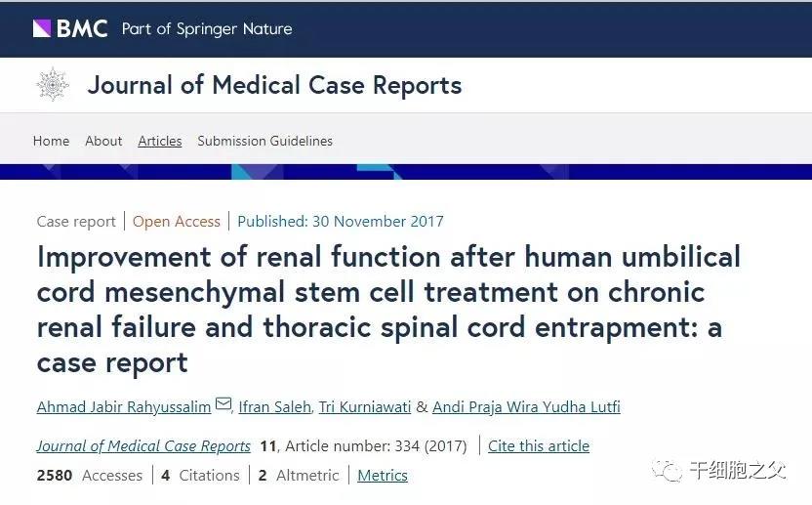812x505 pixels.
Task: Click the WeChat watermark icon
Action: [x=670, y=471]
